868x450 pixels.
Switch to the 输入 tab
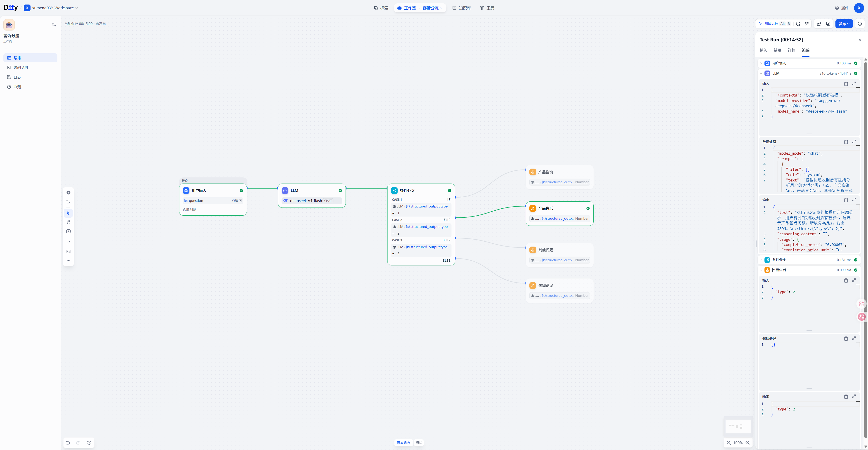tap(763, 50)
